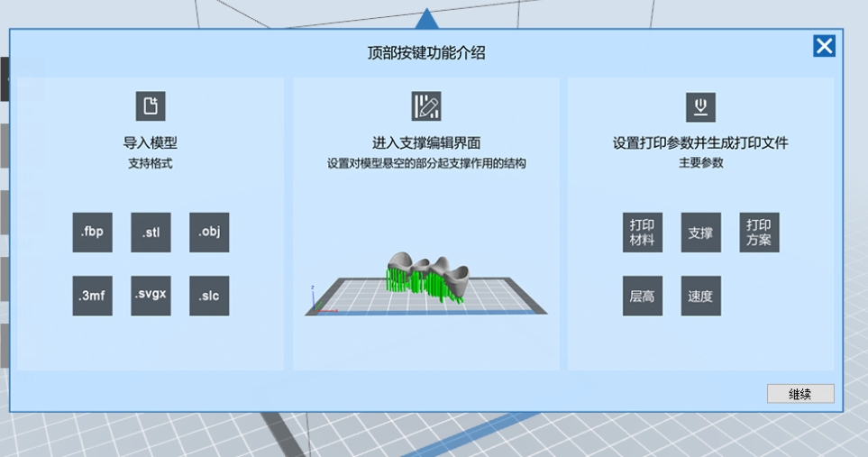Select the .slc format tile
This screenshot has width=868, height=457.
point(209,296)
